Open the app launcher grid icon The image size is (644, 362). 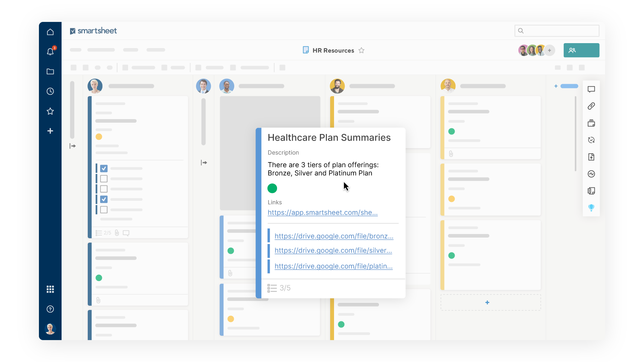[50, 289]
